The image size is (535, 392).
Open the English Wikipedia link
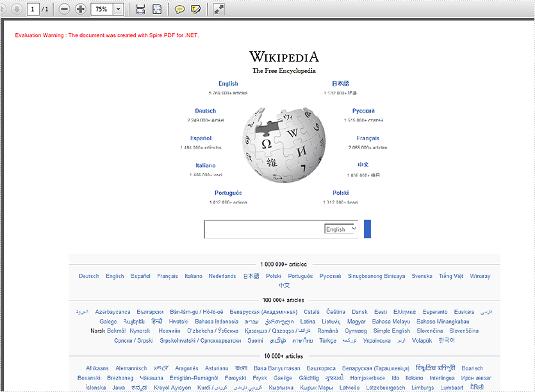point(227,83)
